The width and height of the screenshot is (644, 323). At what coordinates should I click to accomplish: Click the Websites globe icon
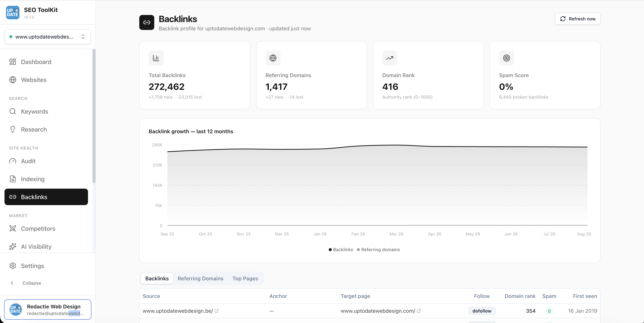pyautogui.click(x=13, y=80)
